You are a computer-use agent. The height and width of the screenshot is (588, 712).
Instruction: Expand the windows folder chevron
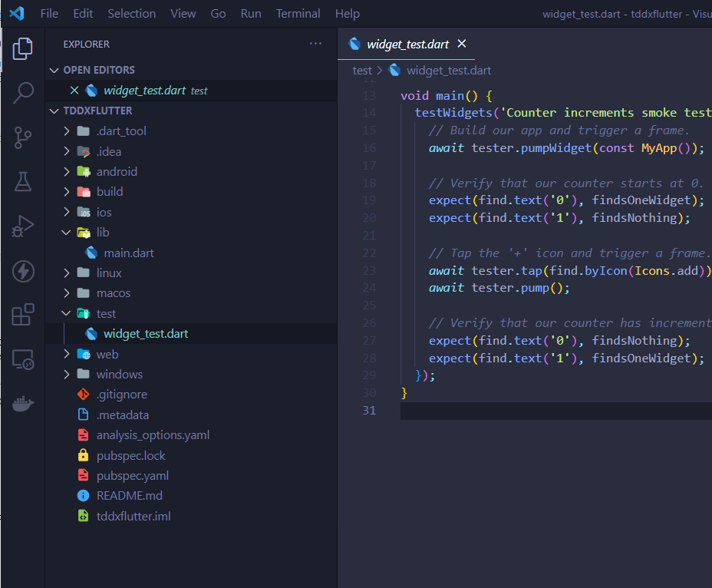coord(67,374)
